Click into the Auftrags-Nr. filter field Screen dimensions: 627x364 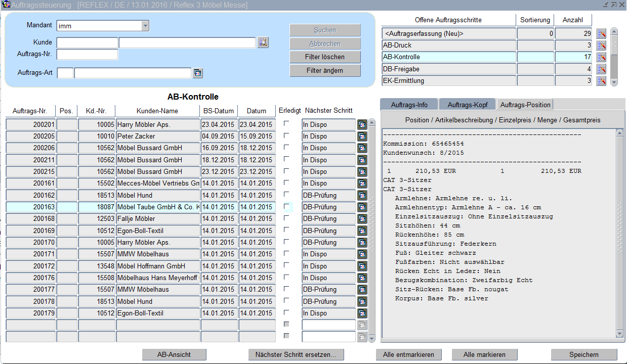(x=87, y=54)
